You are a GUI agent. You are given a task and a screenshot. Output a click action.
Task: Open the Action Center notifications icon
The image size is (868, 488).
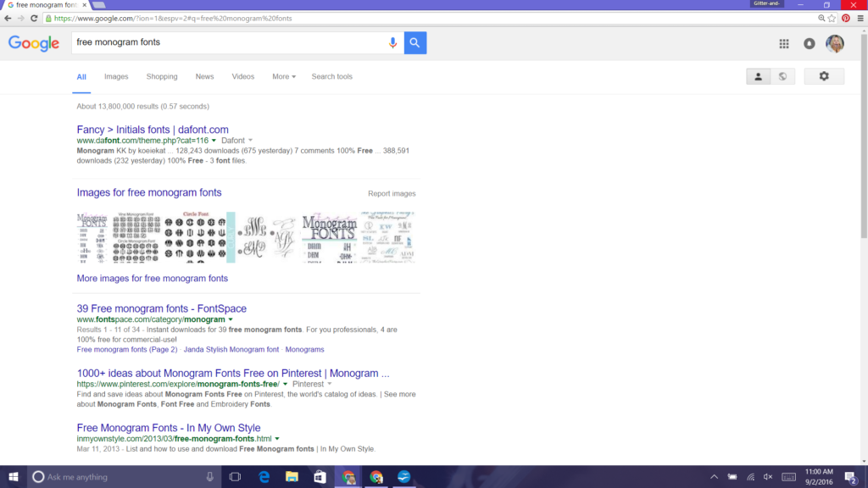851,477
